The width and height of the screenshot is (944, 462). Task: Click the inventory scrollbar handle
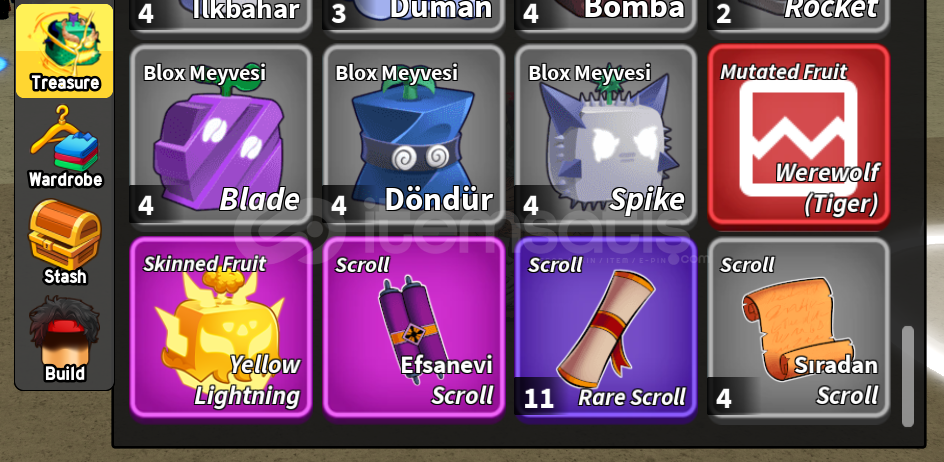pyautogui.click(x=907, y=376)
